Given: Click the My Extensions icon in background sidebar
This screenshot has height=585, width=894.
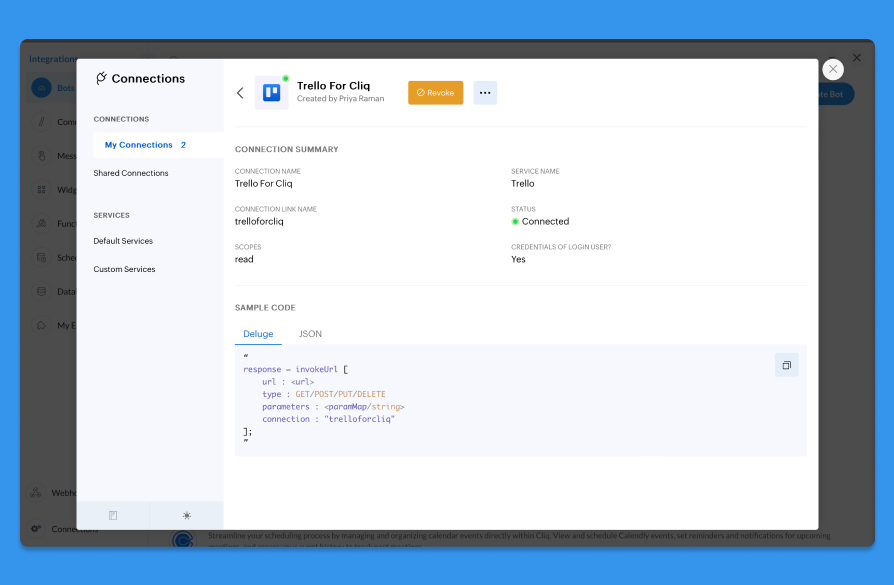Looking at the screenshot, I should [x=42, y=325].
